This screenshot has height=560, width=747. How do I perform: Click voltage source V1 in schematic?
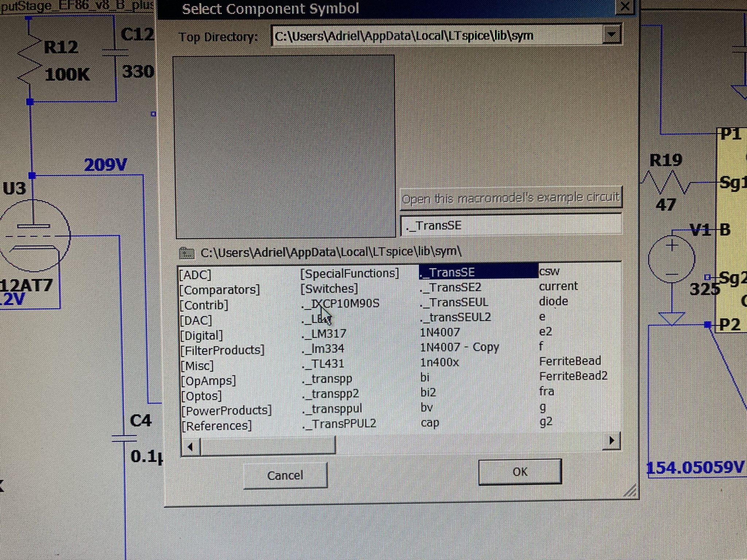coord(671,258)
